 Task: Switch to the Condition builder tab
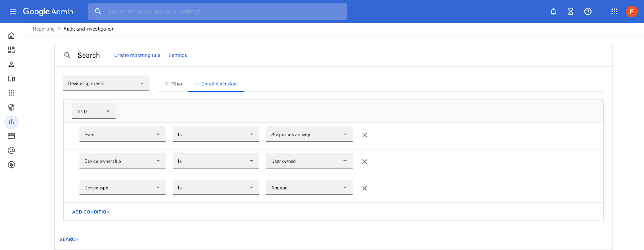click(216, 84)
